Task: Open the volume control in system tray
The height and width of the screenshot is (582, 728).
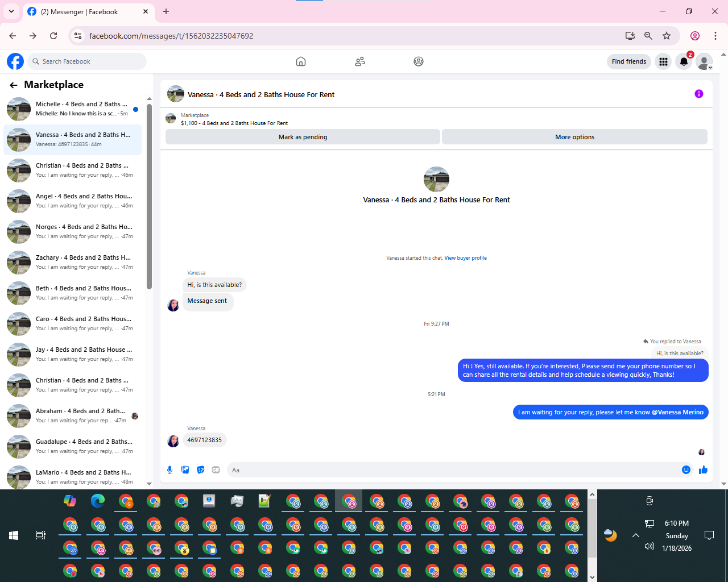Action: [650, 547]
